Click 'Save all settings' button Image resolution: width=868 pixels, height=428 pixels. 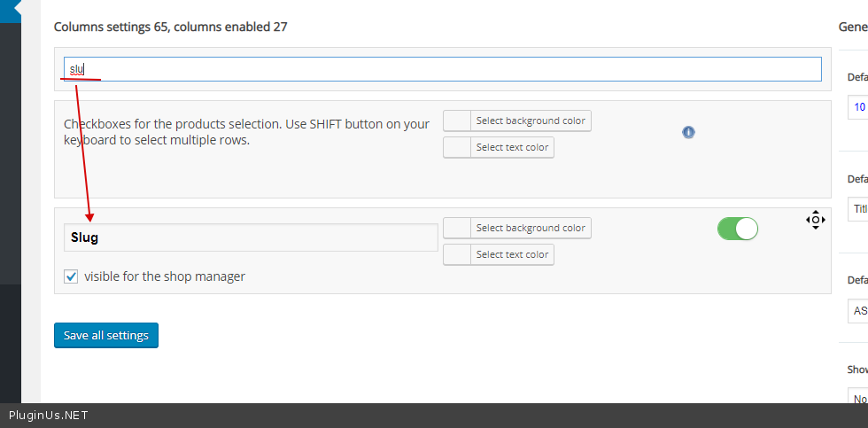106,335
